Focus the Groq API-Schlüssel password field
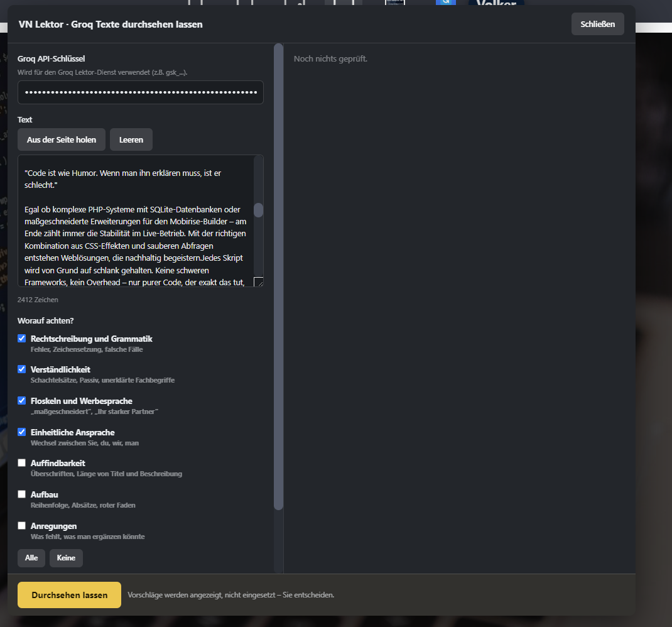Screen dimensions: 672x627 click(x=140, y=92)
